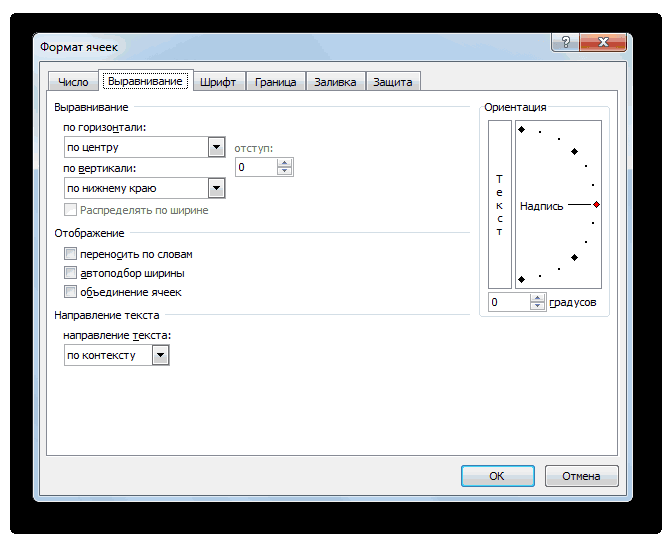Viewport: 666px width, 535px height.
Task: Expand the по горизонтали dropdown arrow
Action: pos(217,147)
